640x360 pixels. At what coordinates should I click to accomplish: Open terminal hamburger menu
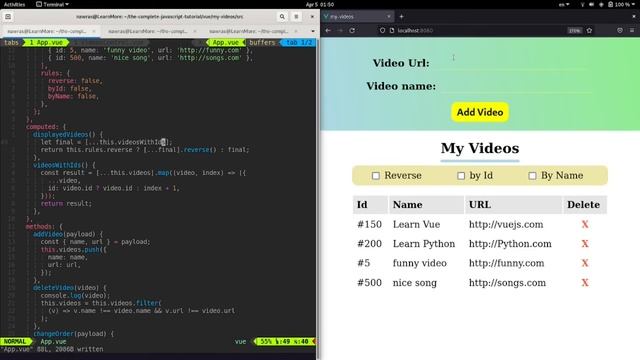[296, 17]
